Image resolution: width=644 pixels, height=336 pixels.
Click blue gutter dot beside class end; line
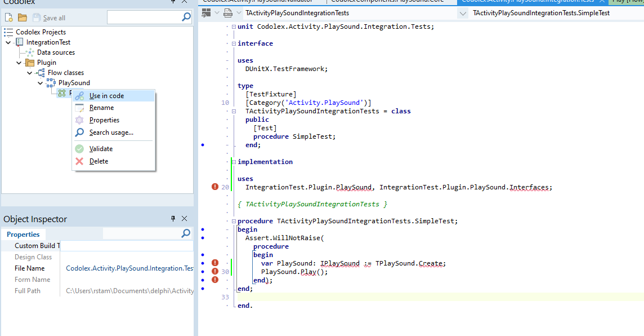coord(203,145)
